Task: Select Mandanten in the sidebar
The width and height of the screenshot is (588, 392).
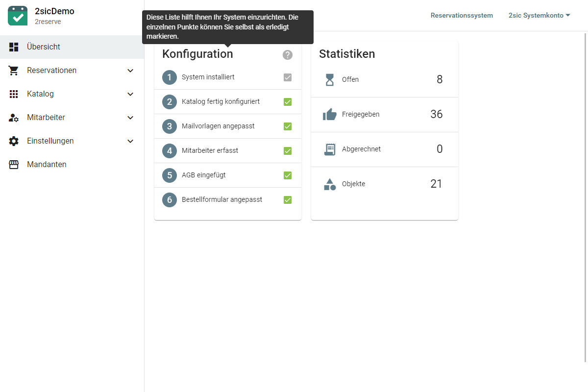Action: pyautogui.click(x=47, y=165)
